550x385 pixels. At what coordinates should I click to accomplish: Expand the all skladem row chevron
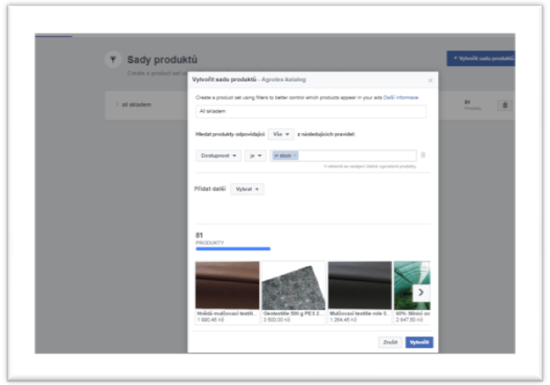[x=117, y=104]
